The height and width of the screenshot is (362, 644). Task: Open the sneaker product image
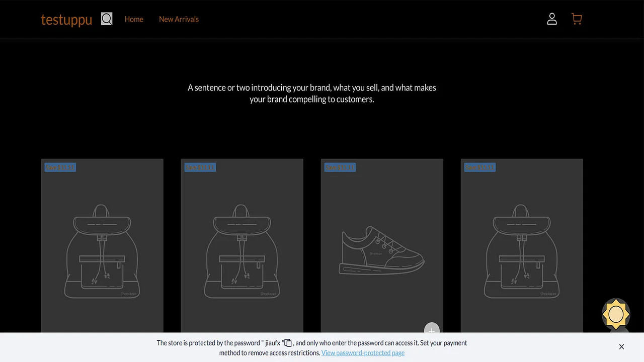click(x=382, y=246)
